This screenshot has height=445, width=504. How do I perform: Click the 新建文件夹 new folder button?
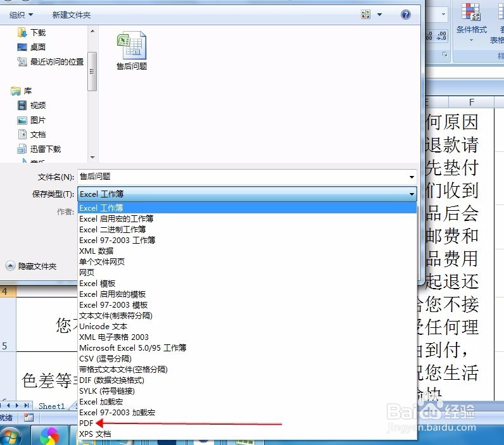[x=72, y=15]
